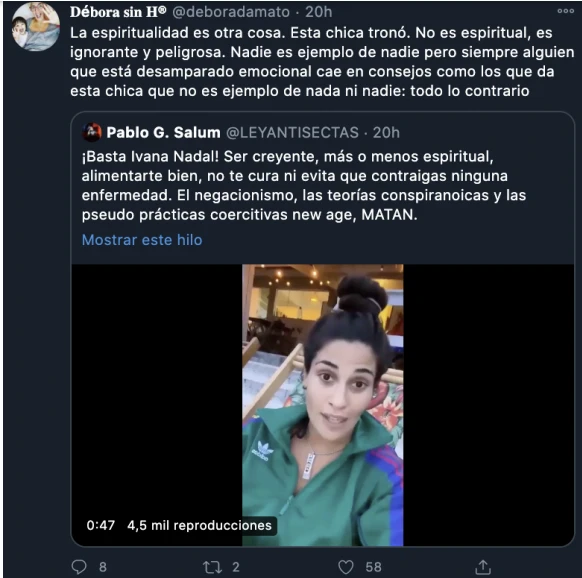This screenshot has height=578, width=582.
Task: Open the quoted tweet text by Salum
Action: (x=304, y=186)
